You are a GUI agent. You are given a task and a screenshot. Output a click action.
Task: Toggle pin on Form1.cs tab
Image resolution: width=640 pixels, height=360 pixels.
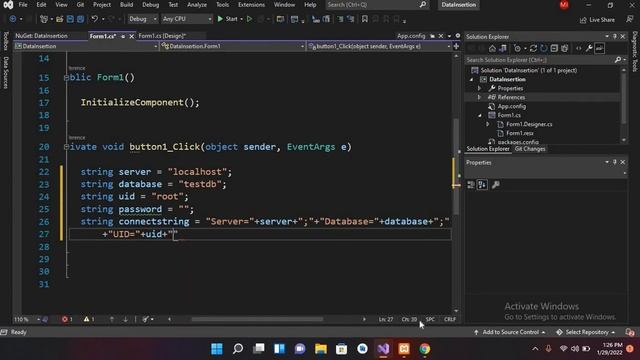pos(123,36)
